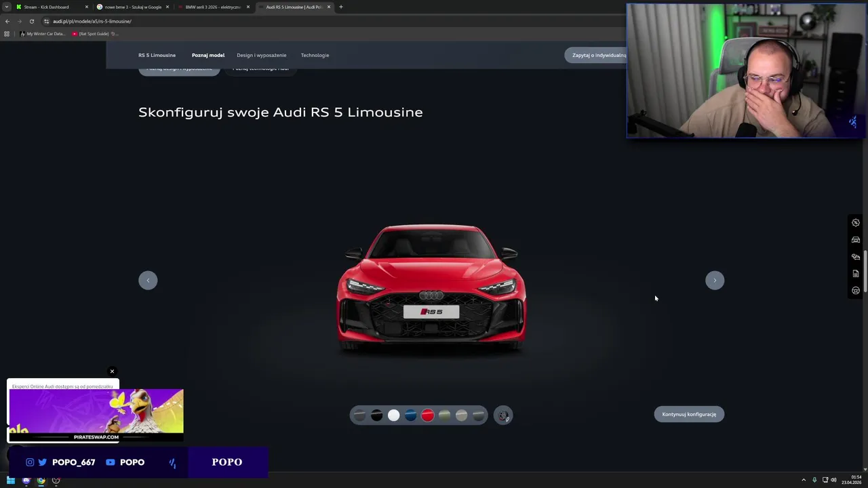Expand the tab search dropdown
This screenshot has height=488, width=868.
click(7, 7)
